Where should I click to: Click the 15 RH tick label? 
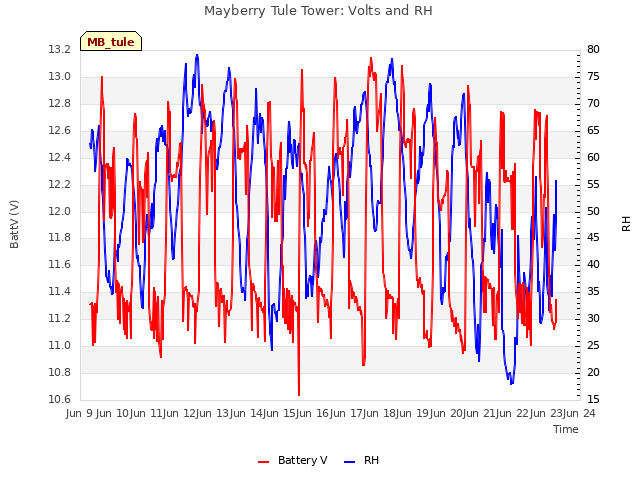point(593,399)
